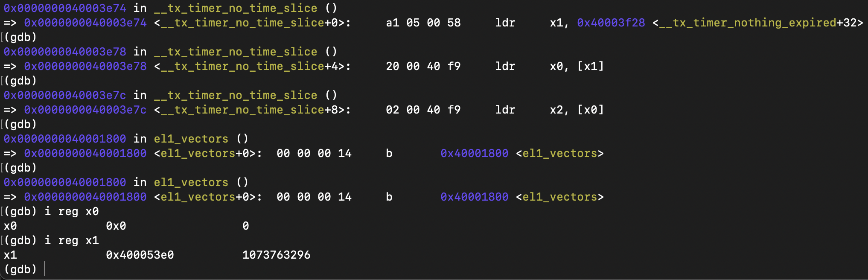Click the 'ldr x2, [x0]' instruction text

click(x=550, y=110)
